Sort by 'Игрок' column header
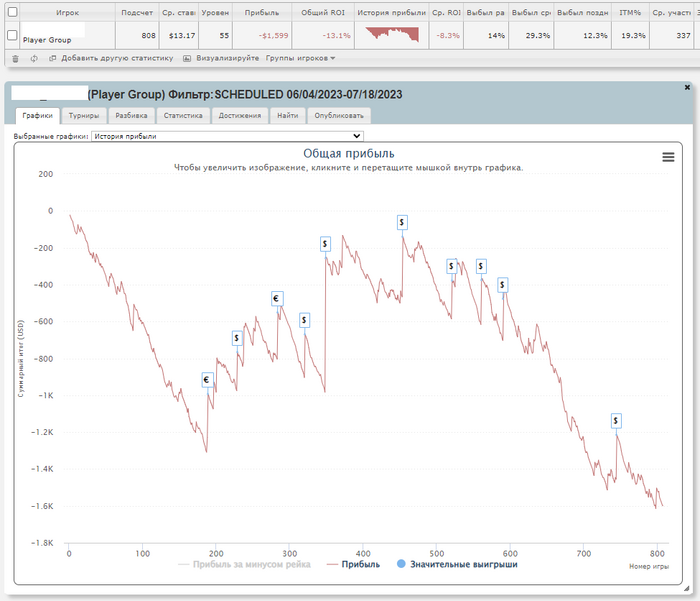This screenshot has height=601, width=700. tap(67, 13)
